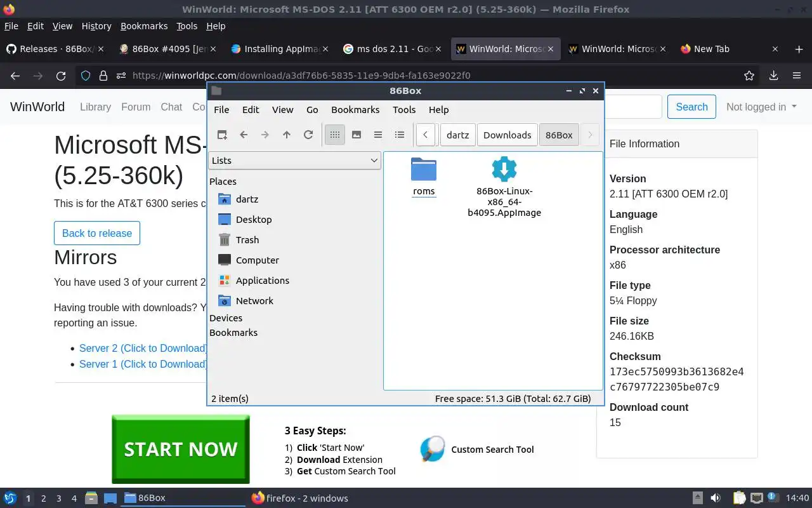Open Desktop in Places sidebar

254,219
